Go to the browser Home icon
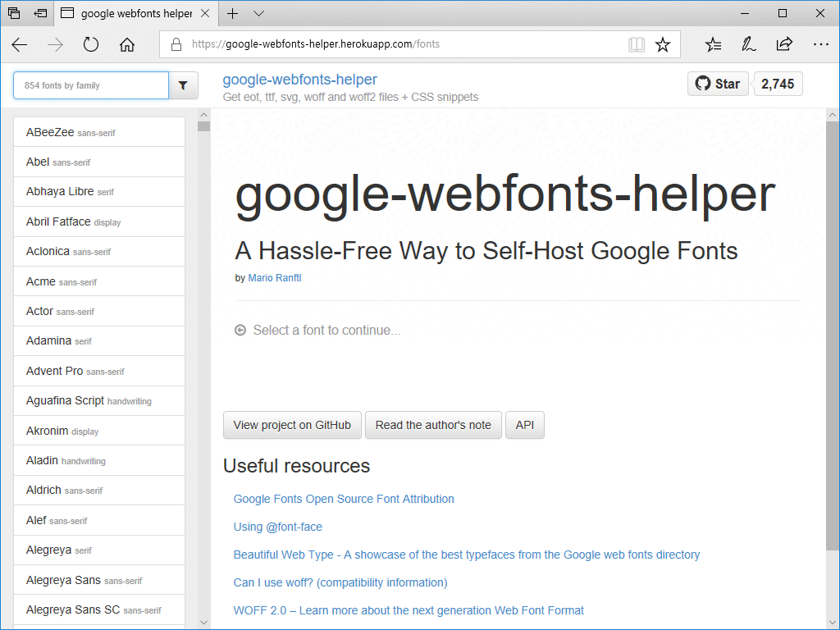Screen dimensions: 840x630 click(127, 44)
